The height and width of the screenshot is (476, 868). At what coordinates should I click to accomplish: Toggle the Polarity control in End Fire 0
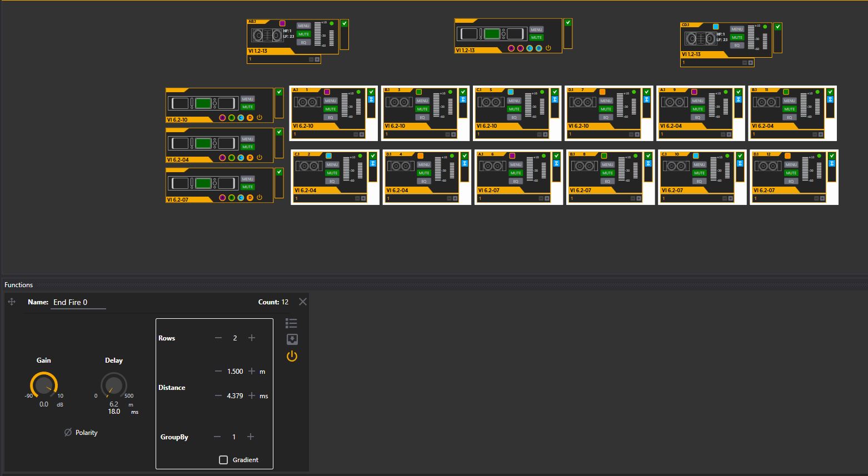81,432
